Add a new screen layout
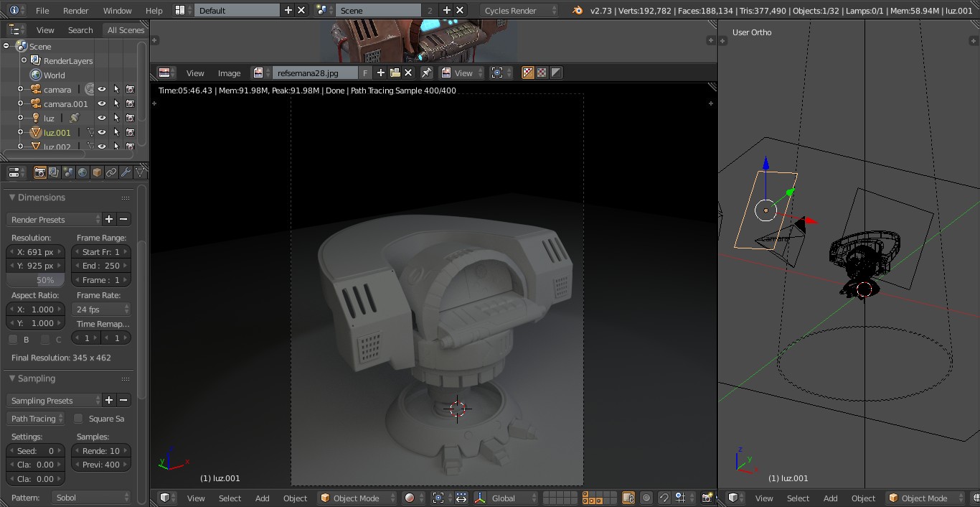Screen dimensions: 980x507 point(288,10)
